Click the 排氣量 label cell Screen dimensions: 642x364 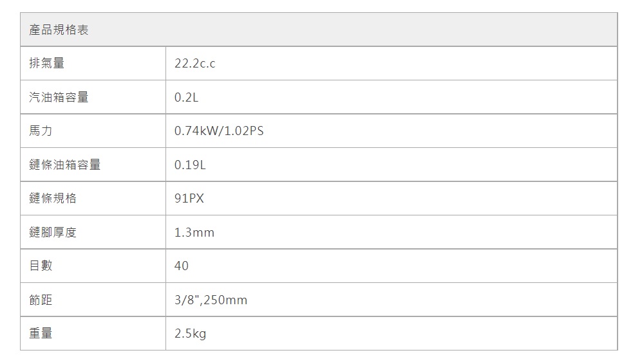click(46, 64)
